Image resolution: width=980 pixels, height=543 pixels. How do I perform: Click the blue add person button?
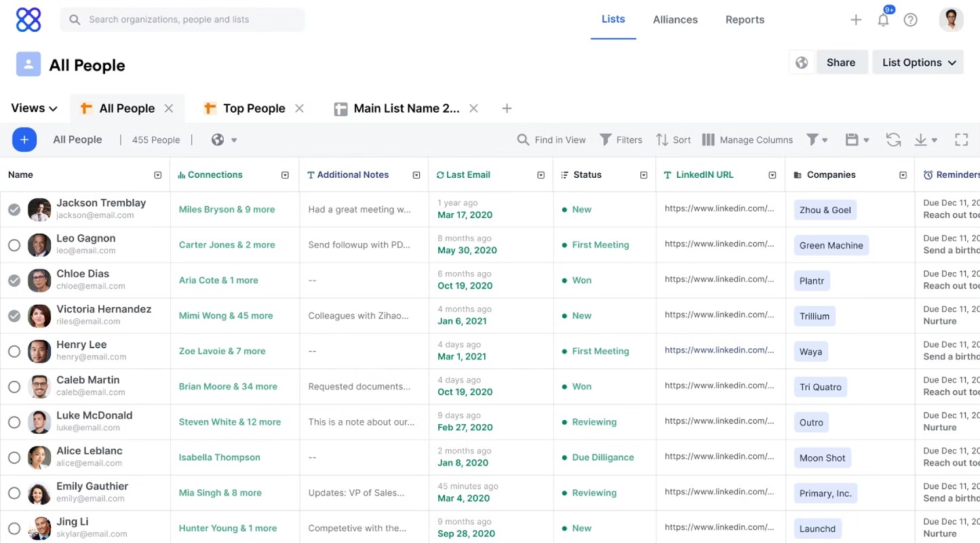click(x=24, y=140)
